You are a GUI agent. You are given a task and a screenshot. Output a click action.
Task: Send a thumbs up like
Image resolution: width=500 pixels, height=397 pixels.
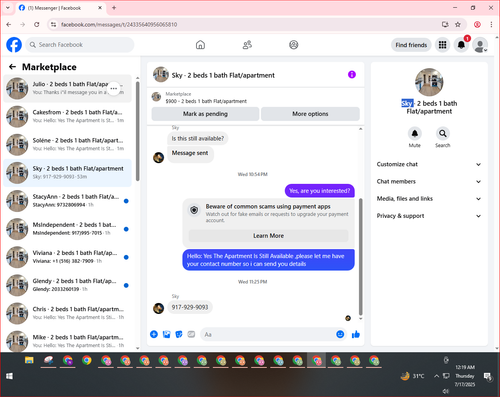coord(356,334)
